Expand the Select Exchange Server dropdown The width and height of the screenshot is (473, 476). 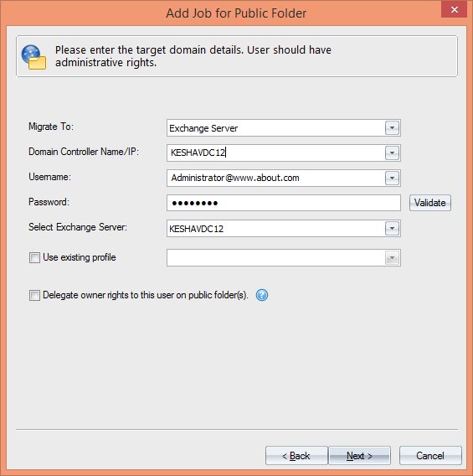392,228
